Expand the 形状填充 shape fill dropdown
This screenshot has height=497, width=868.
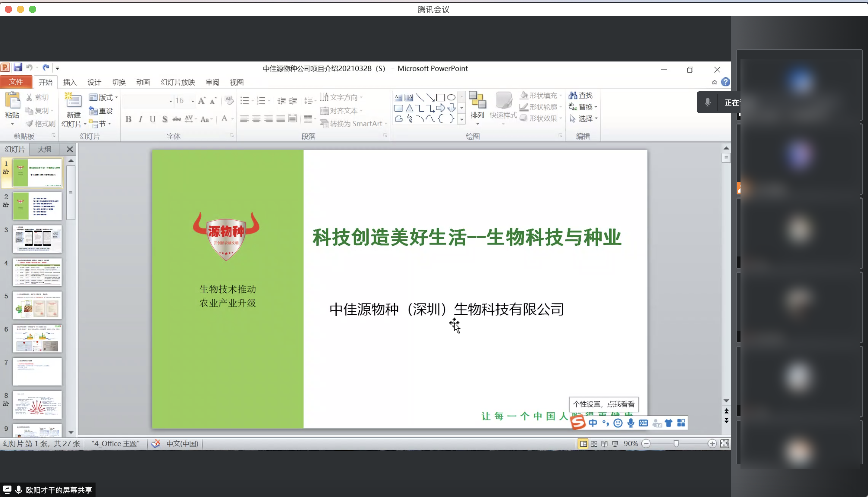click(561, 96)
